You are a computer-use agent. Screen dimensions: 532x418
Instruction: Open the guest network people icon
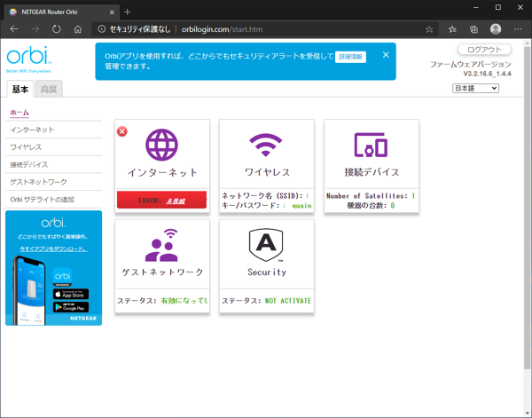click(162, 245)
